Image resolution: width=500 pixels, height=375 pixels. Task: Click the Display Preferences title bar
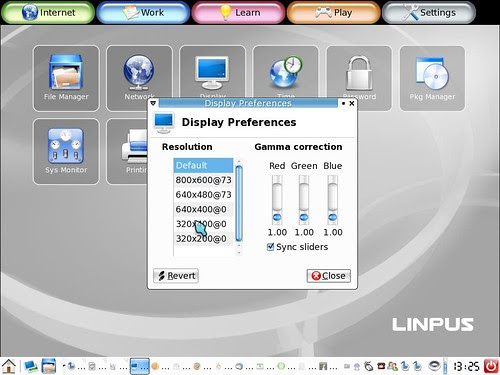[248, 103]
